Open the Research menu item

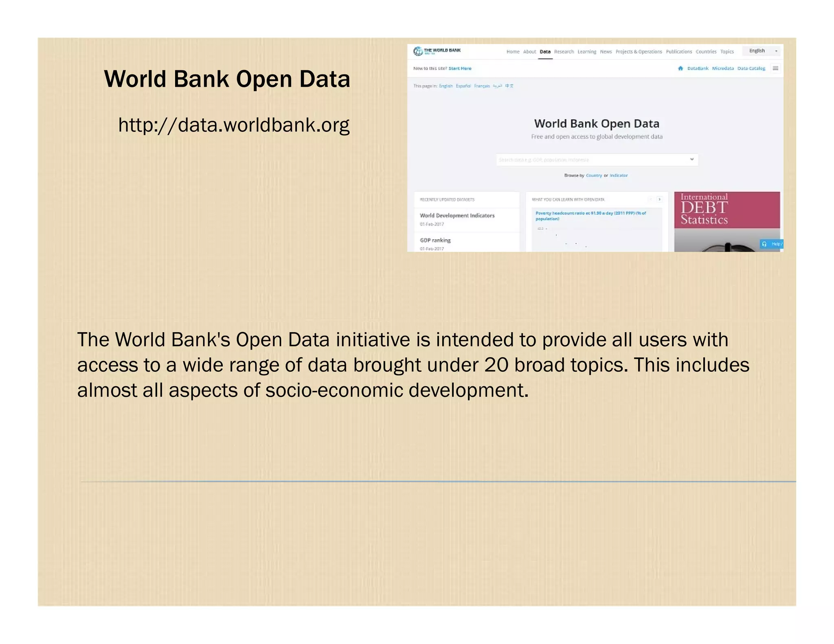(x=564, y=52)
